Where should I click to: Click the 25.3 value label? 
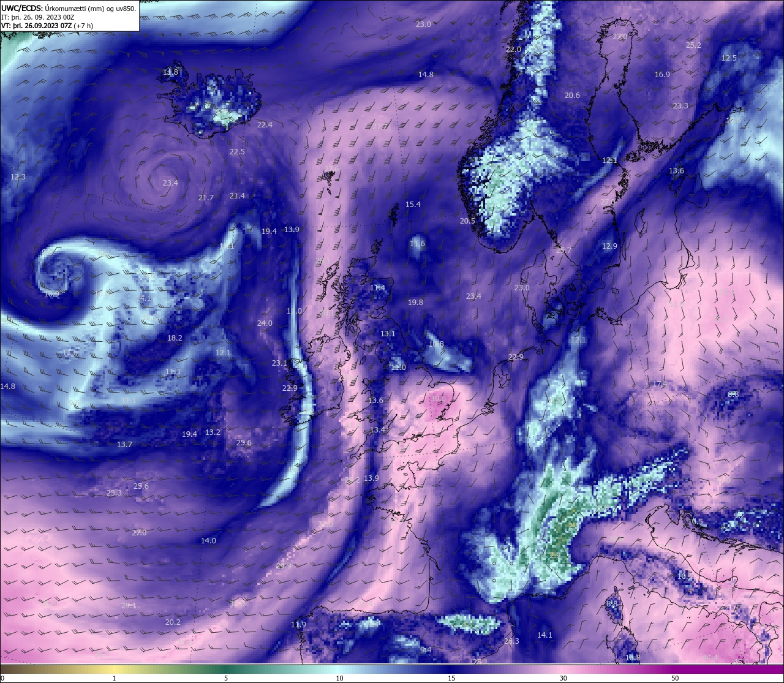[x=114, y=493]
